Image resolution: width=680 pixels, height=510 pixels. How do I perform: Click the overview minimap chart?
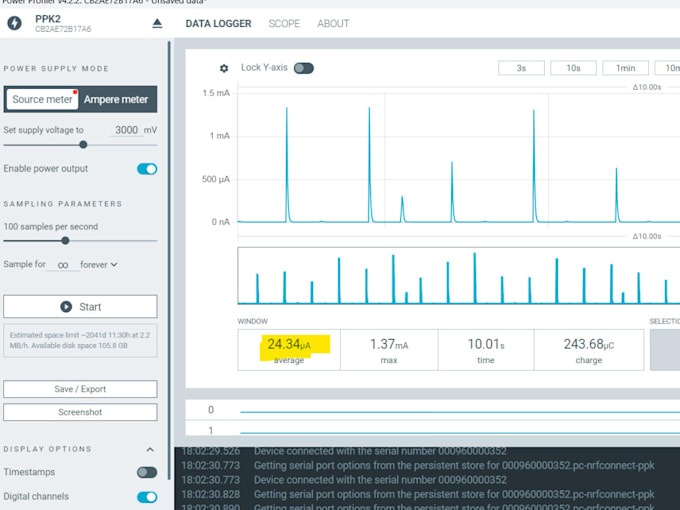459,276
